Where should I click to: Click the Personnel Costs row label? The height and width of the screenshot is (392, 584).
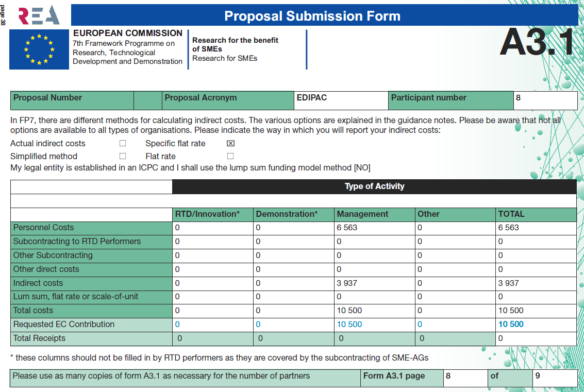click(x=91, y=228)
